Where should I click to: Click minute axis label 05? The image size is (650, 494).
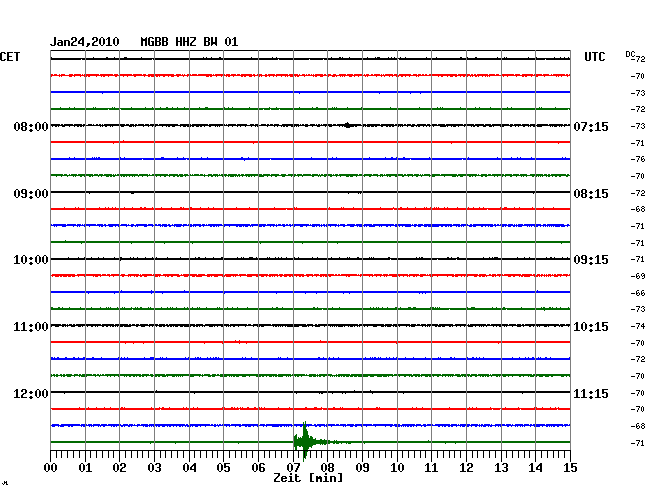pos(223,468)
